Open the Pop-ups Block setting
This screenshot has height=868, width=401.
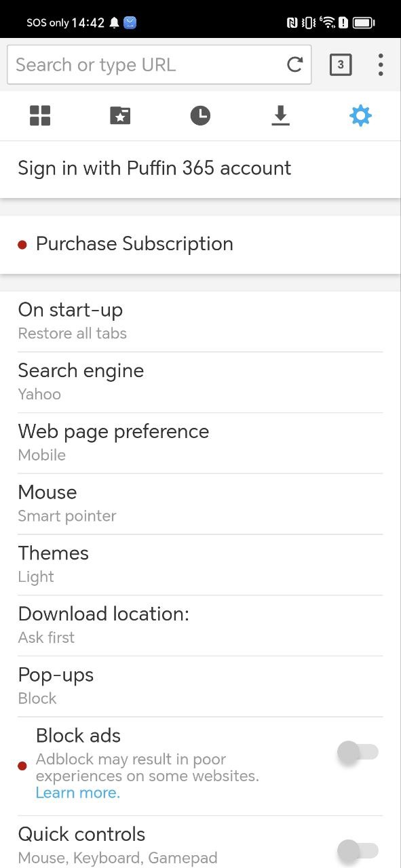pos(200,686)
